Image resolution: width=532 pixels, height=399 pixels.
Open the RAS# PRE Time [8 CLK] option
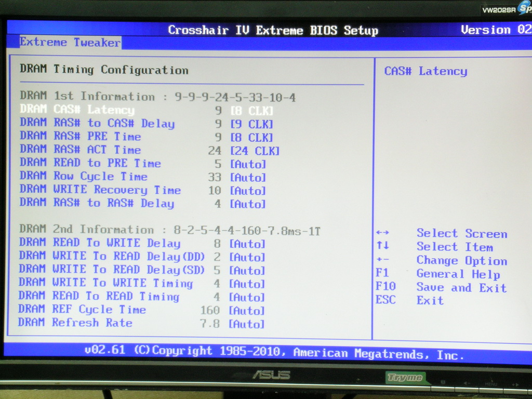(252, 137)
